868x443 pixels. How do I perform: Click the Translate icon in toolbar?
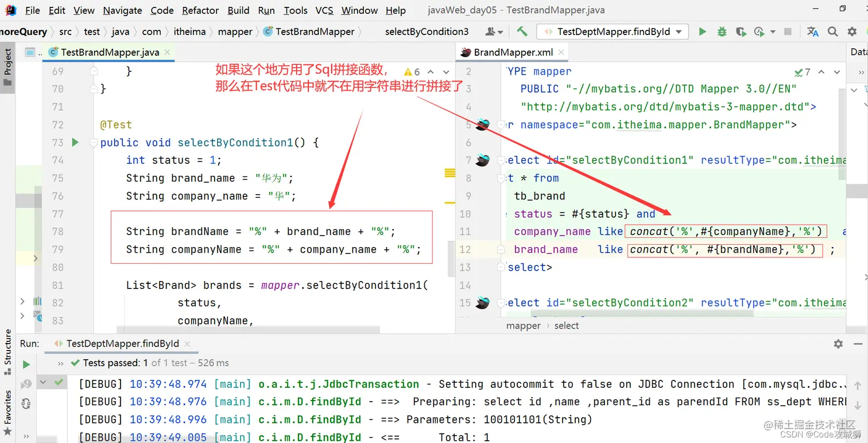coord(812,32)
